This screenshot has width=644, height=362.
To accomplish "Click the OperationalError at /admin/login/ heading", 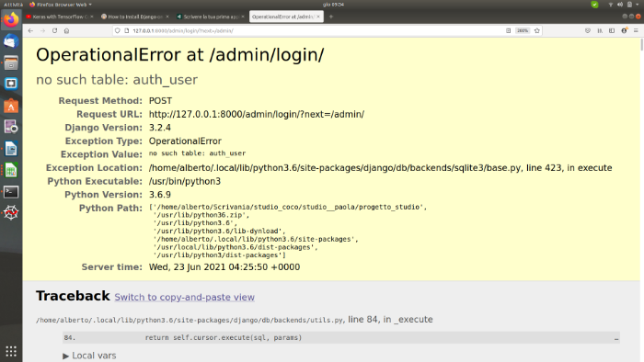I will pyautogui.click(x=180, y=55).
